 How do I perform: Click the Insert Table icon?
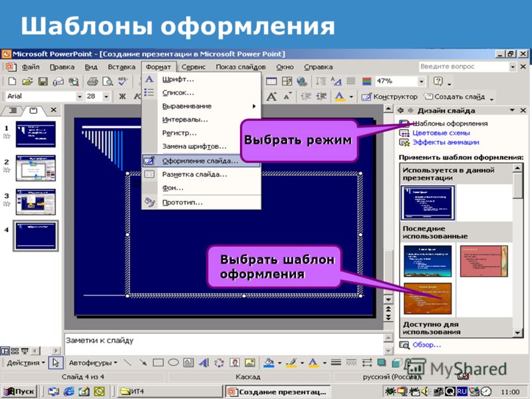pyautogui.click(x=271, y=81)
